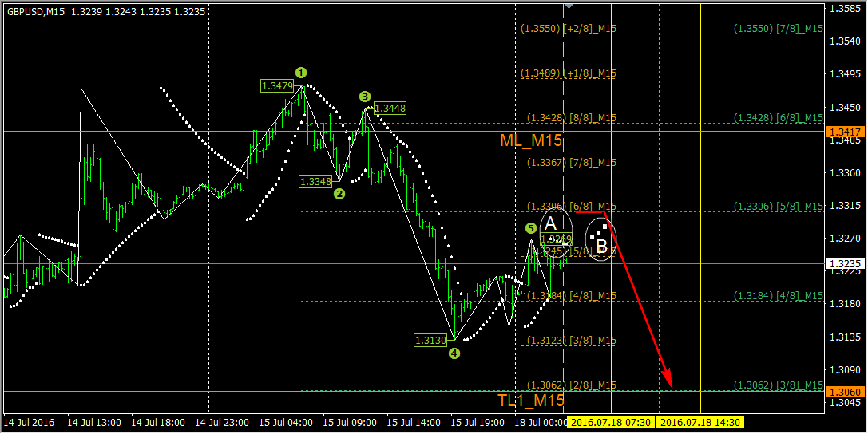Viewport: 868px width, 434px height.
Task: Click 15 Jul 04:00 on the time axis
Action: [286, 423]
